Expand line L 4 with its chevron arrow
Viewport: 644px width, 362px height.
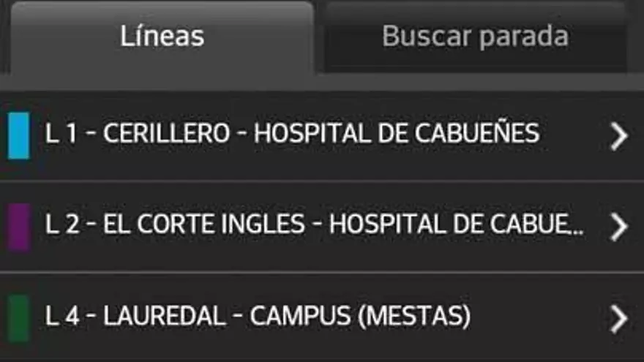tap(618, 318)
